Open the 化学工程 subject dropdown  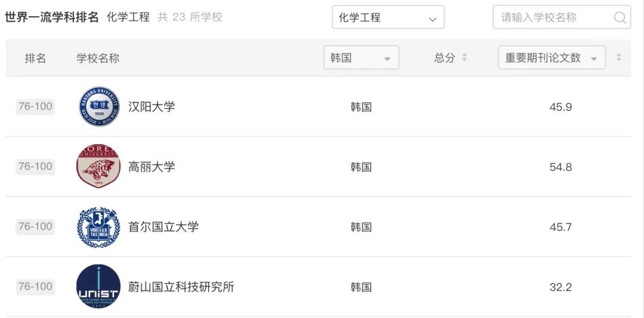click(388, 17)
